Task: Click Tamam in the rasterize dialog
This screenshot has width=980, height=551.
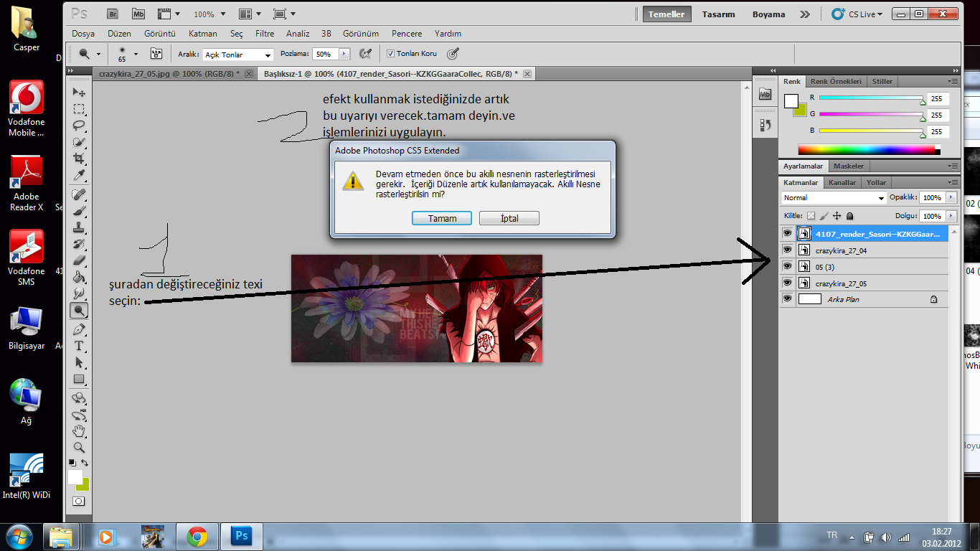Action: coord(442,218)
